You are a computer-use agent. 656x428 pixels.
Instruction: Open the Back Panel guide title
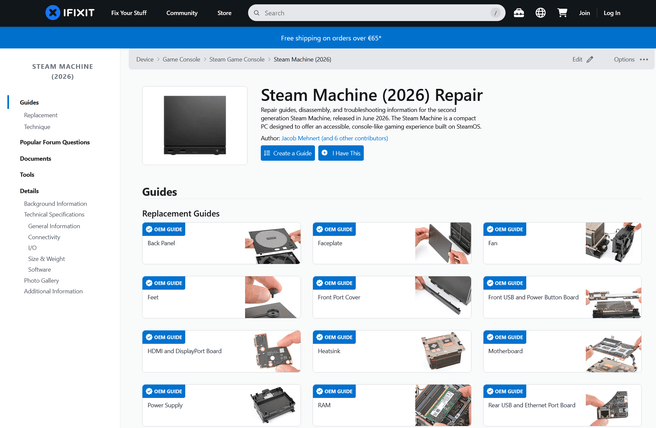tap(161, 243)
